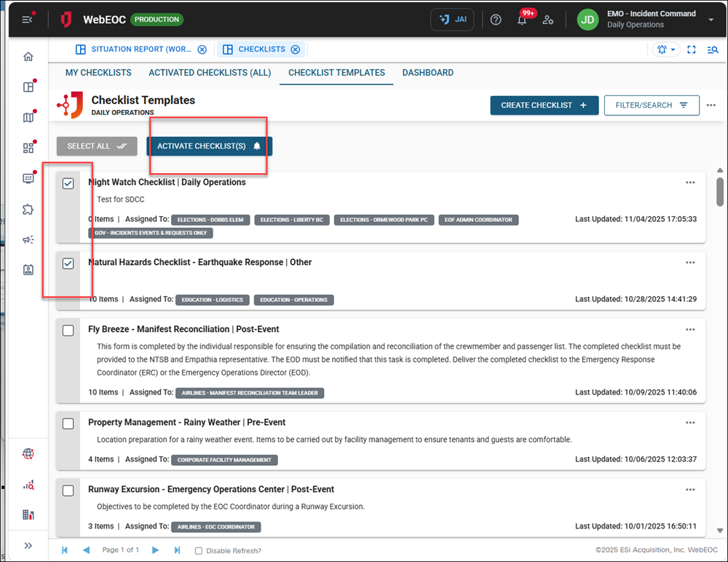Expand the notifications bell dropdown above tabs
728x562 pixels.
(667, 50)
